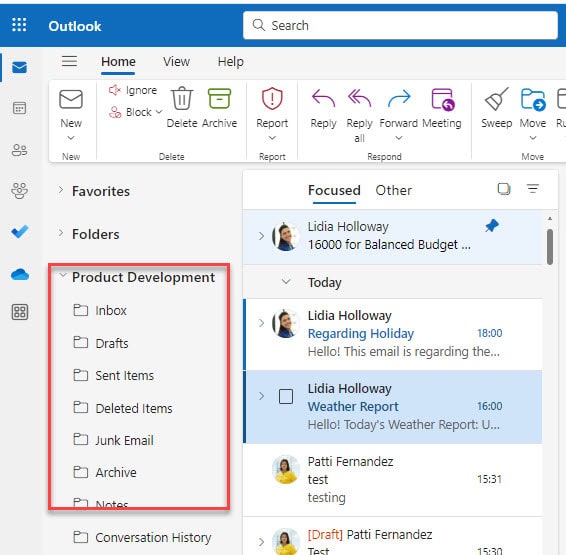Open To Do checkmark icon

tap(19, 232)
